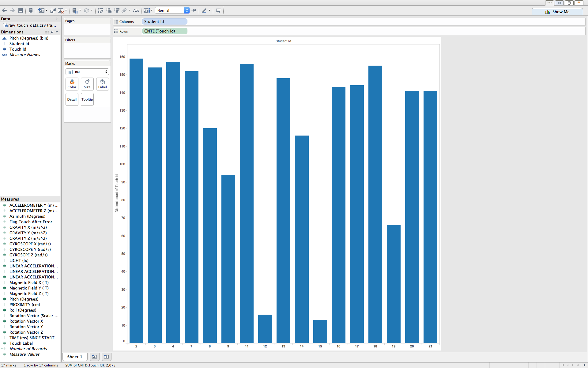
Task: Switch to the Sheet 1 tab
Action: coord(75,357)
